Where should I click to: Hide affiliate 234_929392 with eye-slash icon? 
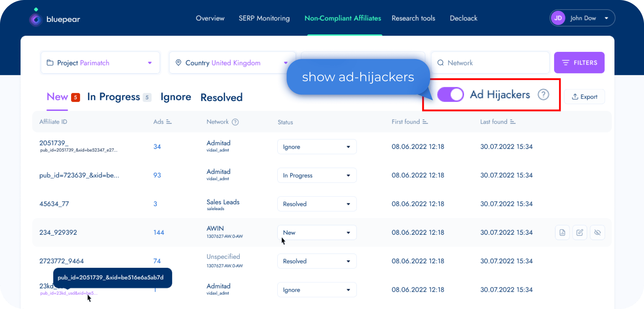[x=598, y=232]
